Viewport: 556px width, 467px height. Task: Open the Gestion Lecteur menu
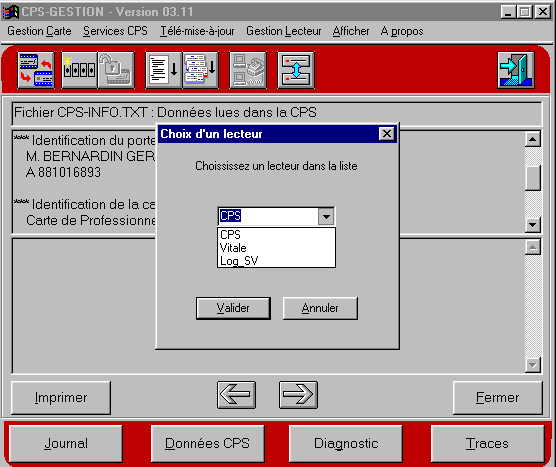click(x=284, y=31)
